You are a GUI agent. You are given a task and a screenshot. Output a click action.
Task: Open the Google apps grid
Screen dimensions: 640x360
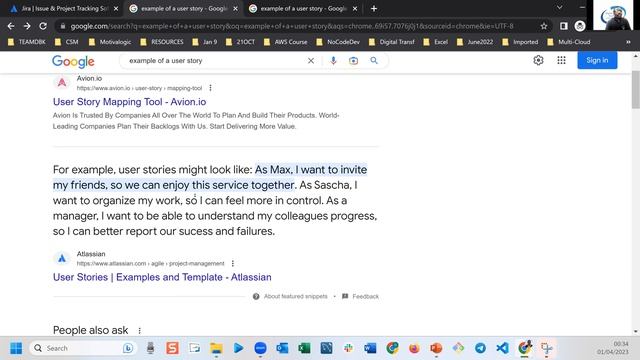(561, 60)
